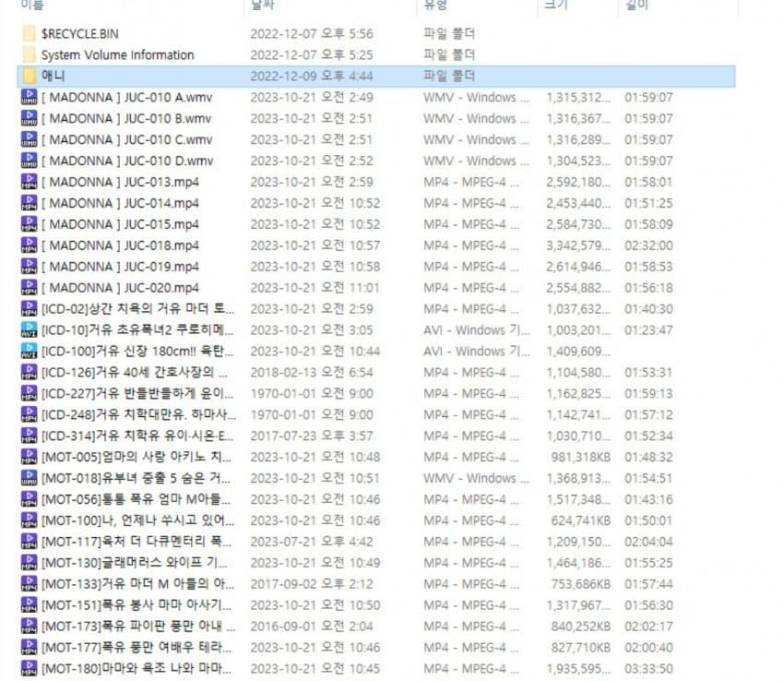Image resolution: width=784 pixels, height=681 pixels.
Task: Select the JUC-010 D.wmv file name
Action: (x=126, y=161)
